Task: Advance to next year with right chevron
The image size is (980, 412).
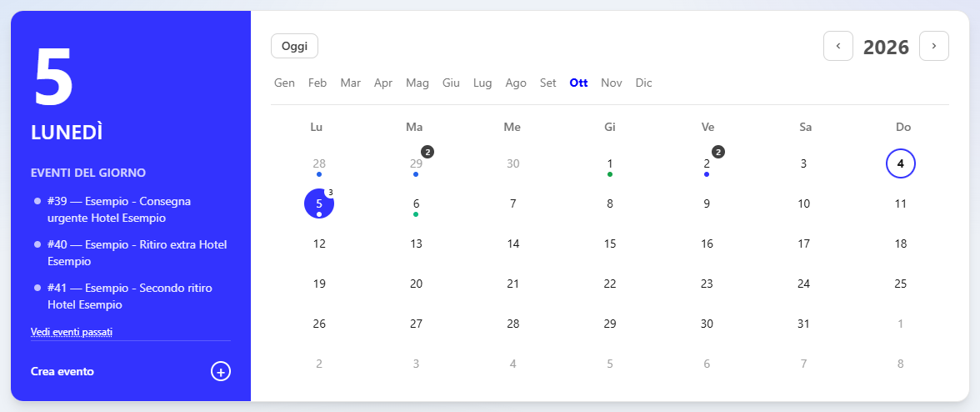Action: click(x=933, y=46)
